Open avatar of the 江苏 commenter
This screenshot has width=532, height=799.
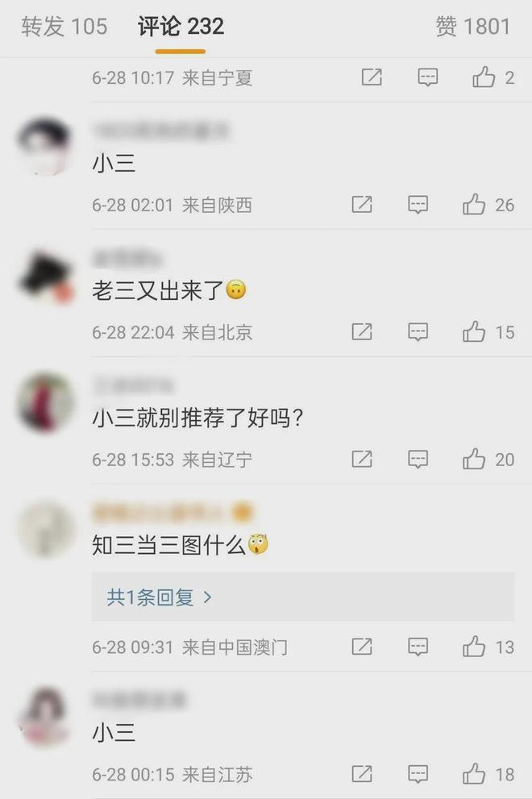[x=45, y=717]
